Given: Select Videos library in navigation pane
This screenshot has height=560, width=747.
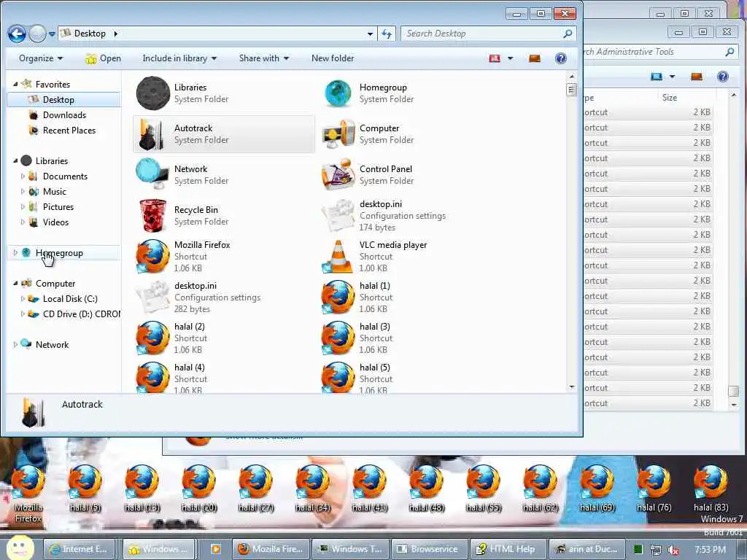Looking at the screenshot, I should (x=55, y=222).
